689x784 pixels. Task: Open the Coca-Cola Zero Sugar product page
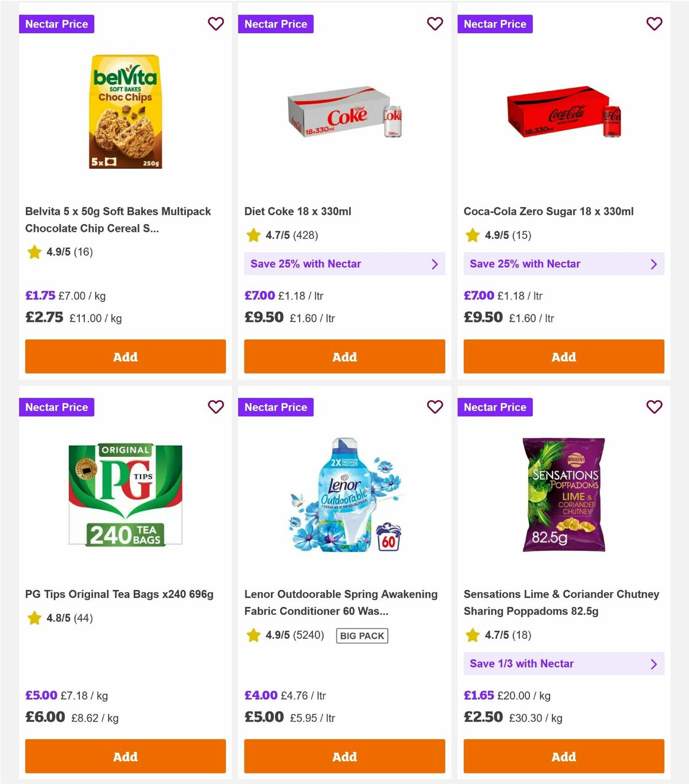pyautogui.click(x=549, y=211)
